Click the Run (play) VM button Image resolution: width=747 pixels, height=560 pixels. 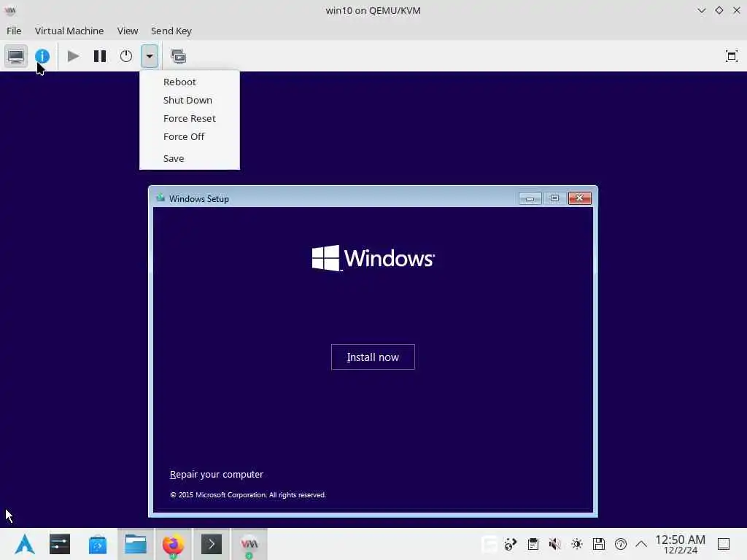click(x=73, y=56)
